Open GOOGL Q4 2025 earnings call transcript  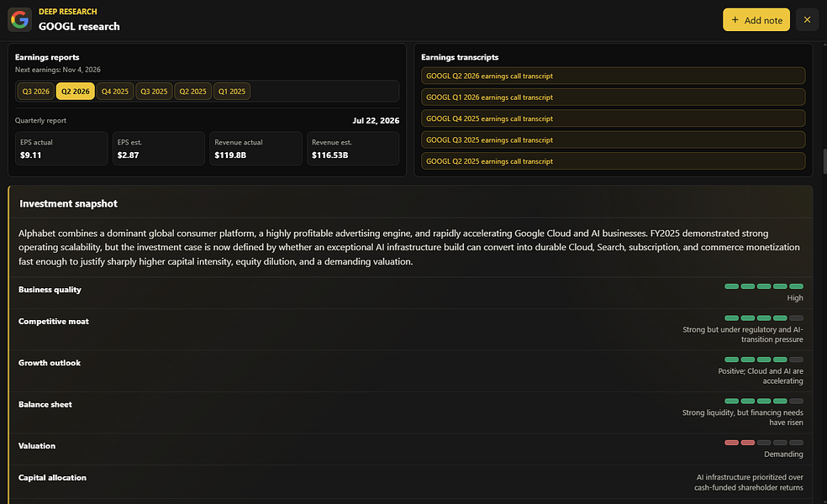click(x=613, y=118)
